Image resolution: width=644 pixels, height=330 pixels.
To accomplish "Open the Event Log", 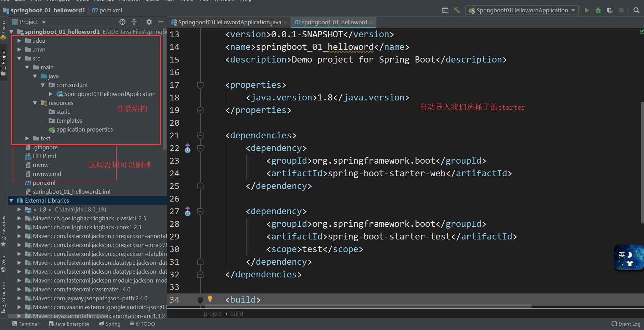I will pyautogui.click(x=626, y=324).
